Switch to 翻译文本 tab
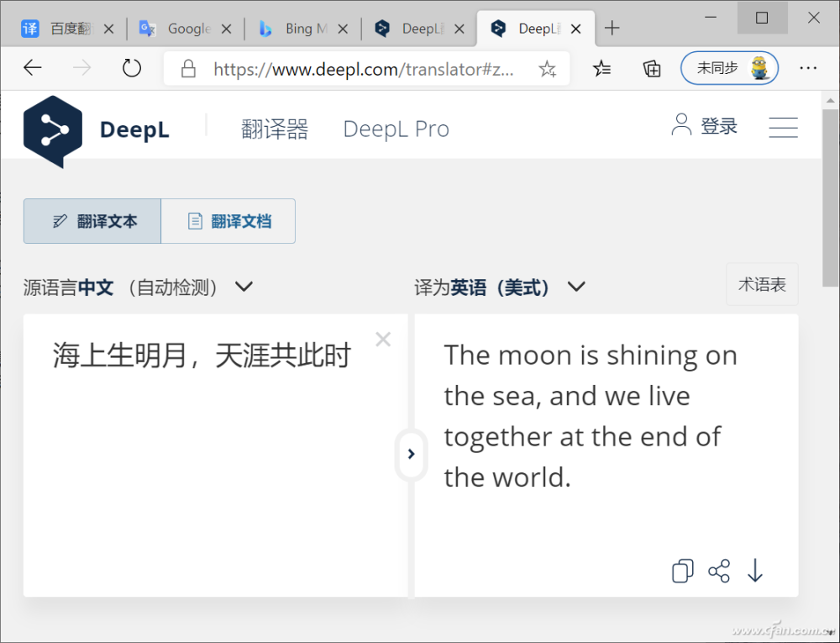Viewport: 840px width, 643px height. pyautogui.click(x=92, y=222)
